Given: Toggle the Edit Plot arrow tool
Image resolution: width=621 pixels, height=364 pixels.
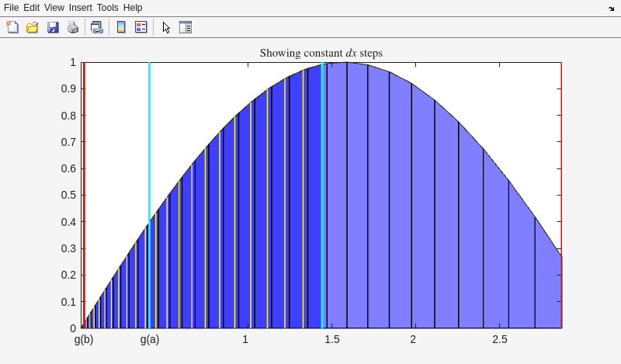Looking at the screenshot, I should pos(166,27).
